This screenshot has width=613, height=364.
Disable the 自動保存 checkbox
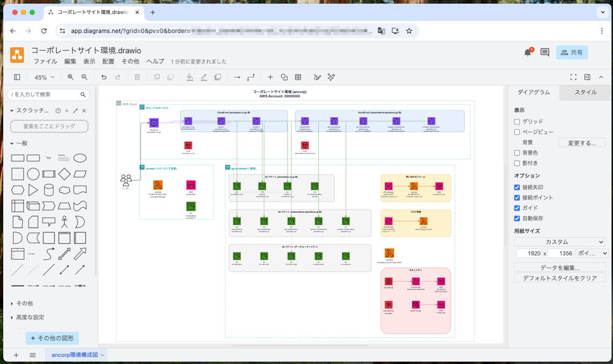(x=517, y=218)
